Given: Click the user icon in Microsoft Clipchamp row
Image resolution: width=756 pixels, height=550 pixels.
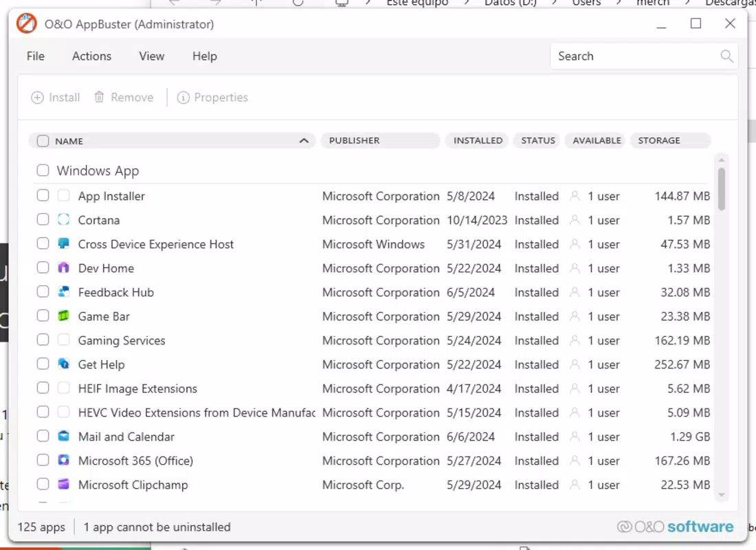Looking at the screenshot, I should point(575,485).
